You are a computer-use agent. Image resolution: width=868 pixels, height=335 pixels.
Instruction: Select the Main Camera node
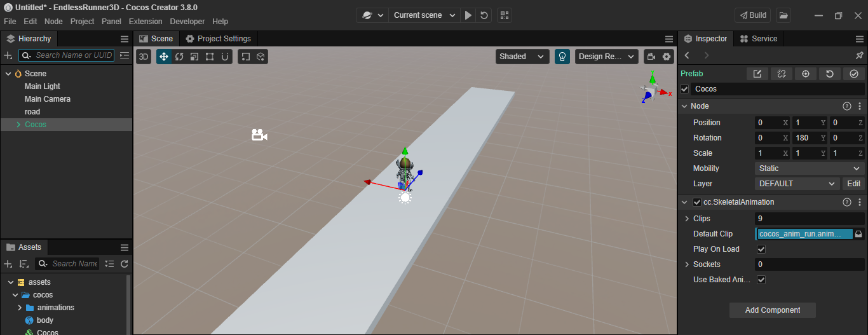(x=48, y=99)
